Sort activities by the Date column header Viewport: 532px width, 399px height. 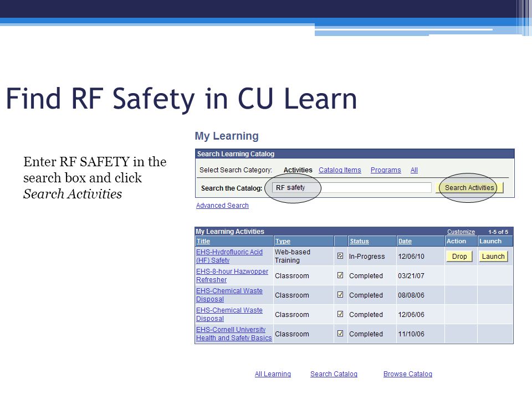[405, 241]
